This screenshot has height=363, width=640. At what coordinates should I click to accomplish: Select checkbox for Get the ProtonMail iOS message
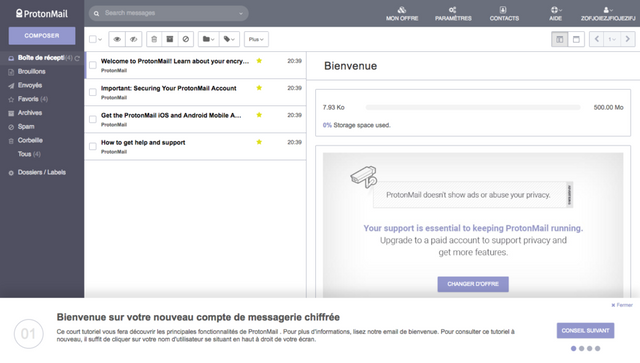click(x=93, y=119)
